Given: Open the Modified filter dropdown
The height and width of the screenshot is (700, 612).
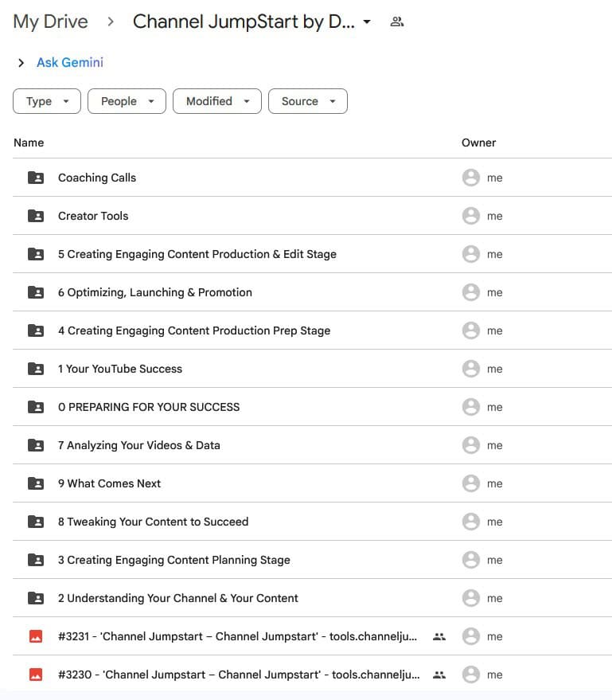Looking at the screenshot, I should click(x=217, y=101).
